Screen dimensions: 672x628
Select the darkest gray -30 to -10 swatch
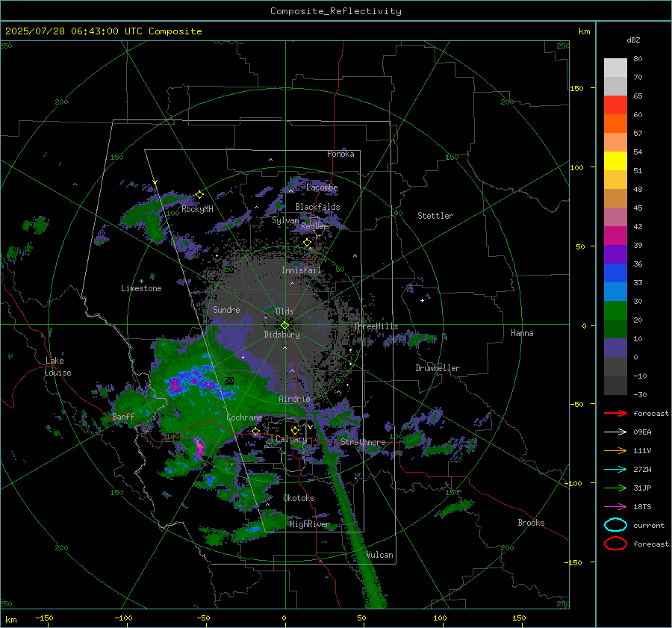pos(615,385)
